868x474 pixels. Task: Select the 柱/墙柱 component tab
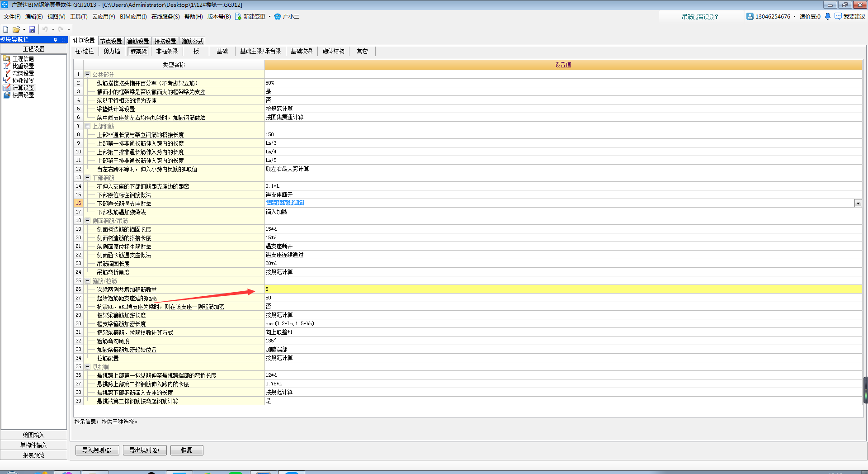tap(85, 51)
